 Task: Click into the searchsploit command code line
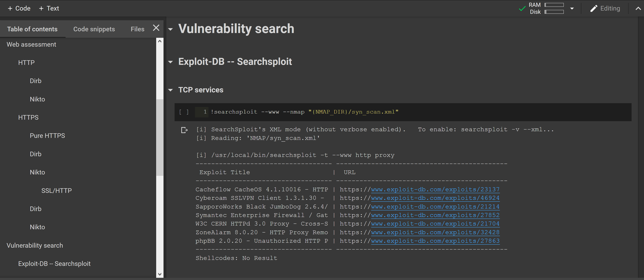click(x=305, y=112)
